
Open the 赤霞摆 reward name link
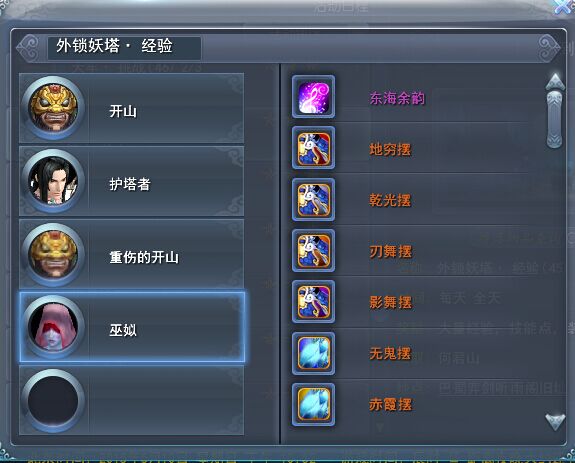coord(391,404)
